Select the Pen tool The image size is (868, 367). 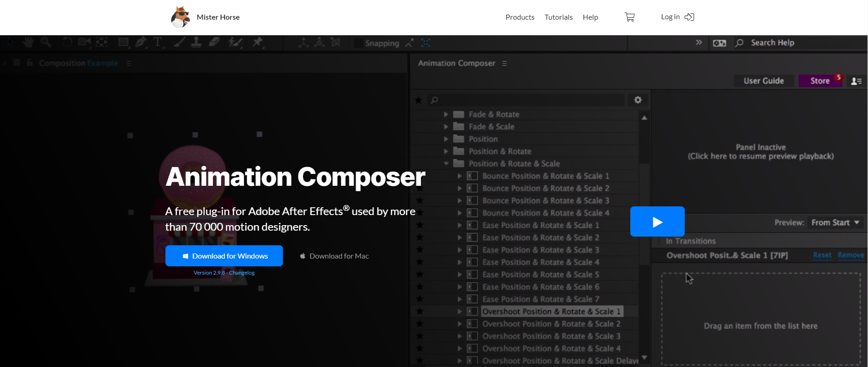tap(141, 43)
